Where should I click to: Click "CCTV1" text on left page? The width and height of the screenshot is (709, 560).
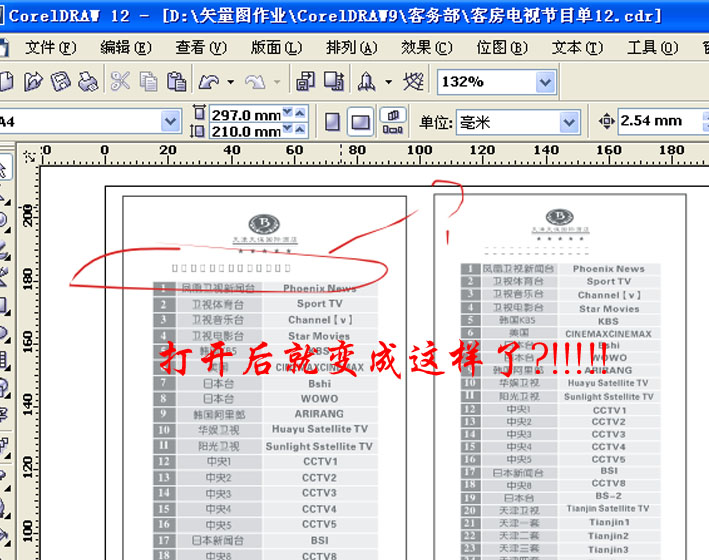[320, 462]
